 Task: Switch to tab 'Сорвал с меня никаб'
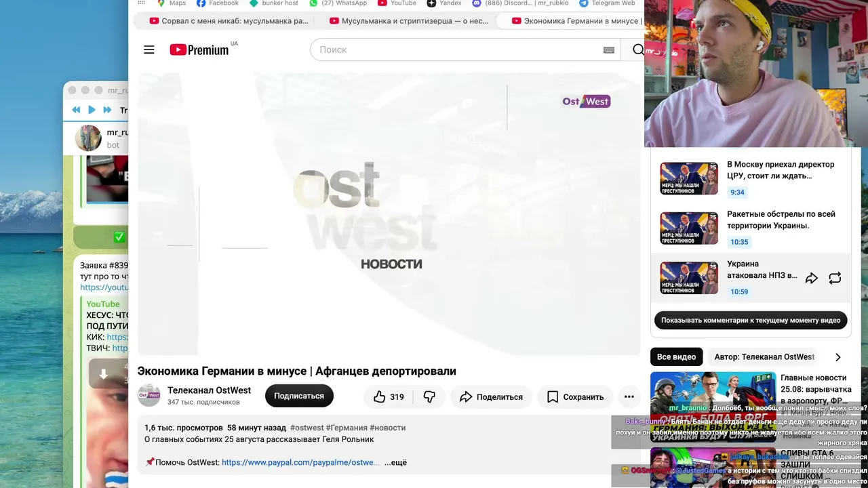(x=229, y=21)
